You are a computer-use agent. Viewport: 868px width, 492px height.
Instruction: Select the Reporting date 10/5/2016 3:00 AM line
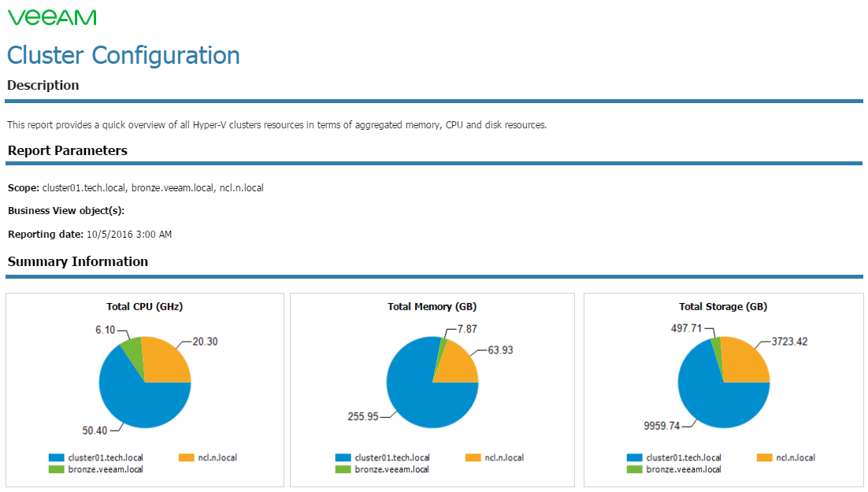click(x=90, y=235)
